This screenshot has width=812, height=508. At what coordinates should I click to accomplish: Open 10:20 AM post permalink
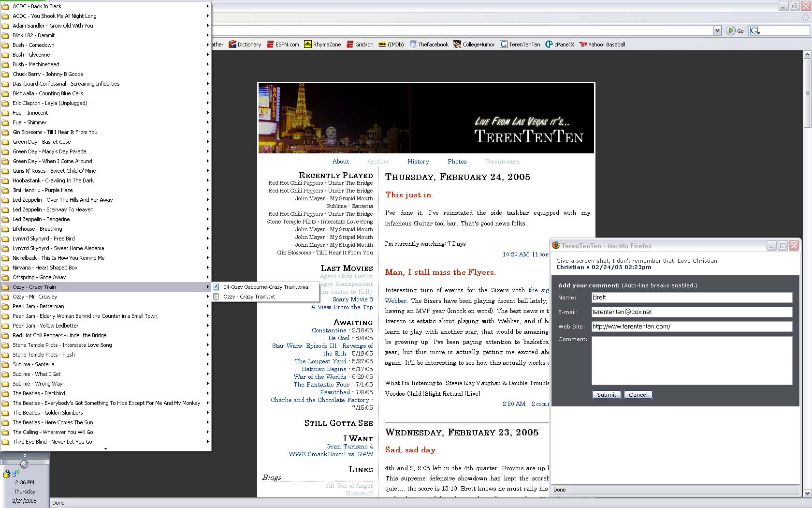516,254
